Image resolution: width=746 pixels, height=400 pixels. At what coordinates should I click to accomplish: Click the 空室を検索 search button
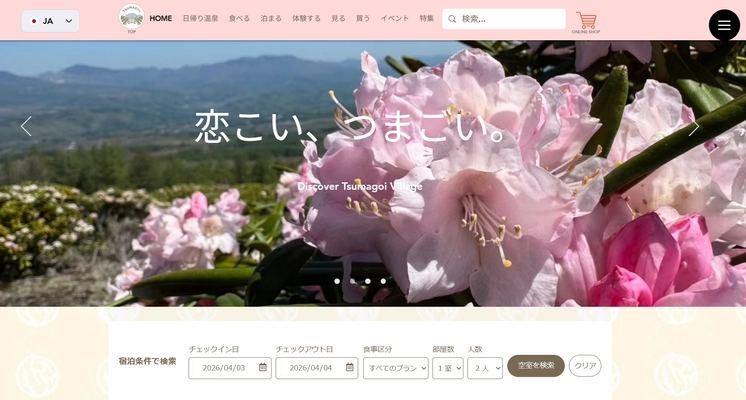535,366
